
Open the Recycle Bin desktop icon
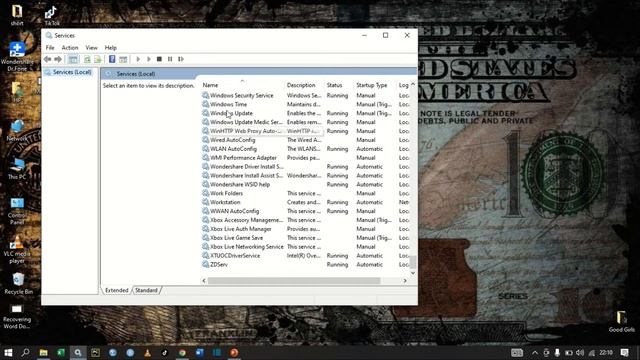pyautogui.click(x=18, y=284)
